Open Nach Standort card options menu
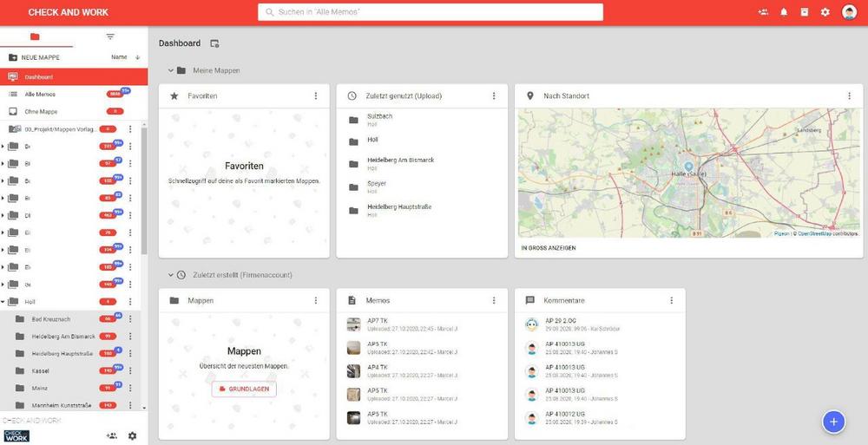This screenshot has height=445, width=868. click(849, 96)
